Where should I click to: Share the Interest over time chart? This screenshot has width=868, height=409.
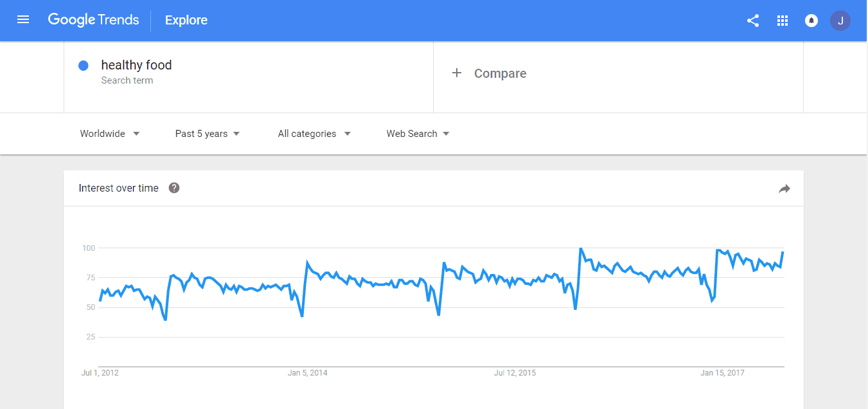click(x=784, y=188)
